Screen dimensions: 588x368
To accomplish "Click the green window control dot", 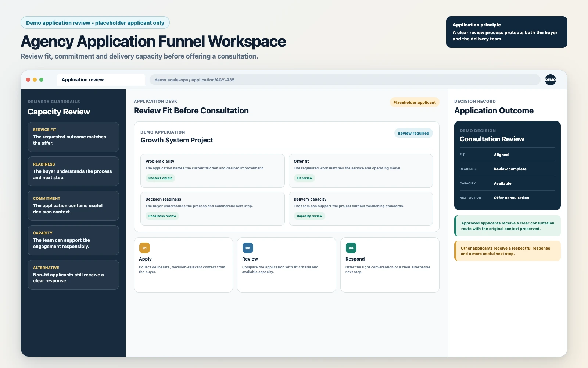I will [x=42, y=80].
